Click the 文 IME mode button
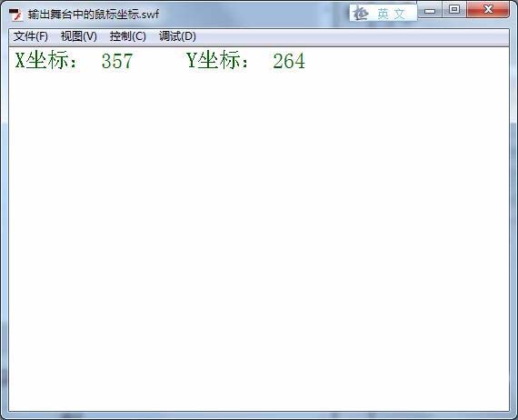Image resolution: width=518 pixels, height=420 pixels. coord(399,14)
